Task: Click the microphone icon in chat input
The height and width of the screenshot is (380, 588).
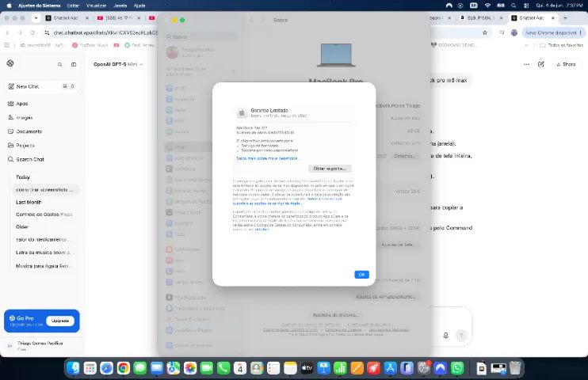Action: [x=446, y=336]
